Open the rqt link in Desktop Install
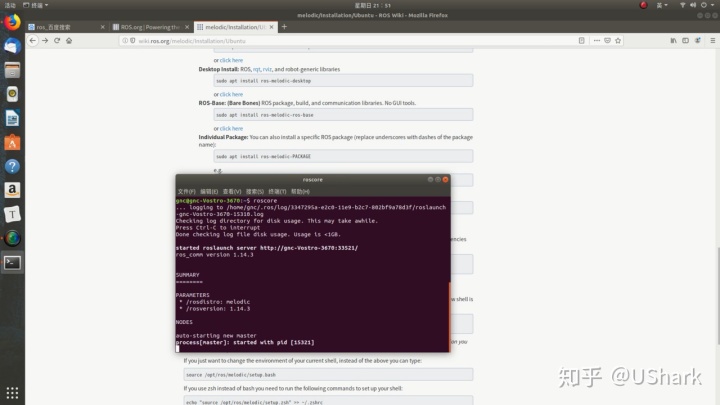Image resolution: width=720 pixels, height=405 pixels. point(257,69)
